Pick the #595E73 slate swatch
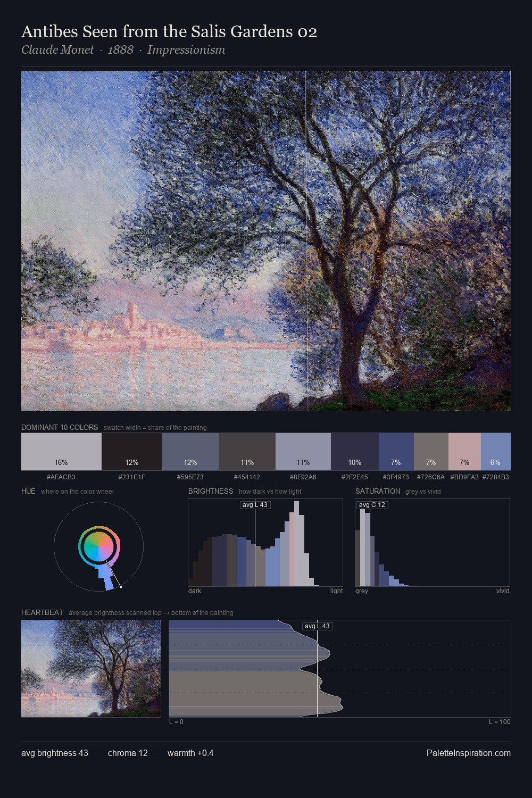This screenshot has width=532, height=798. pos(190,452)
